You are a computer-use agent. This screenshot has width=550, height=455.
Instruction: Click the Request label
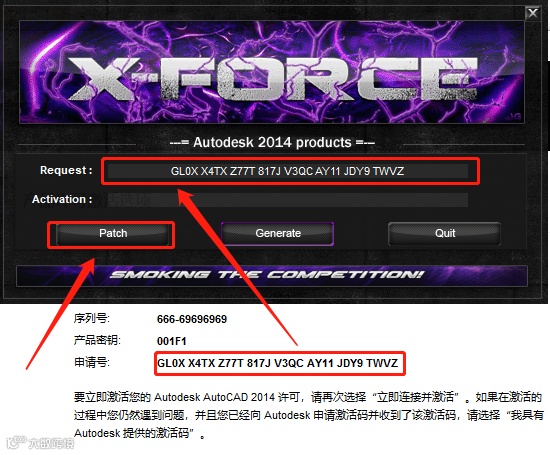66,170
